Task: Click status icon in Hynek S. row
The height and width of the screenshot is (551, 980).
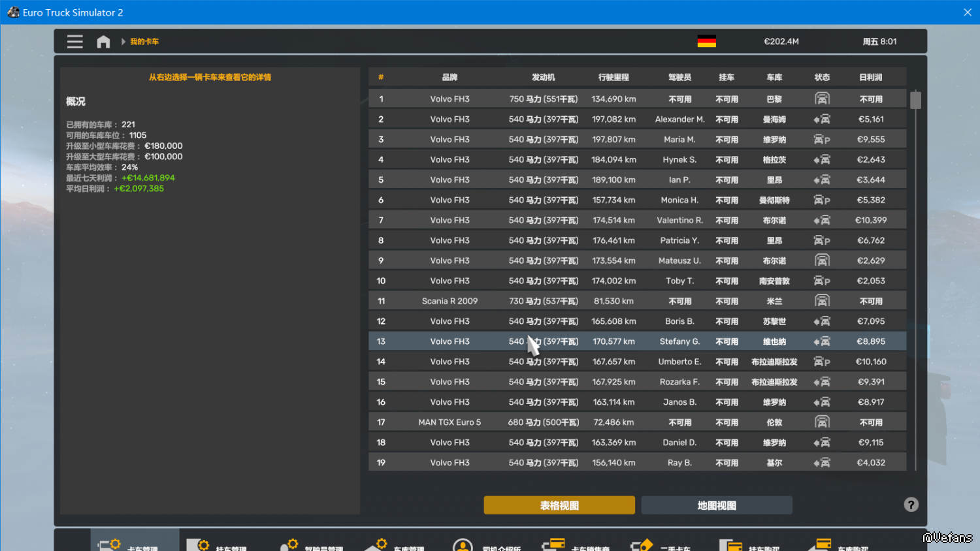Action: point(822,160)
